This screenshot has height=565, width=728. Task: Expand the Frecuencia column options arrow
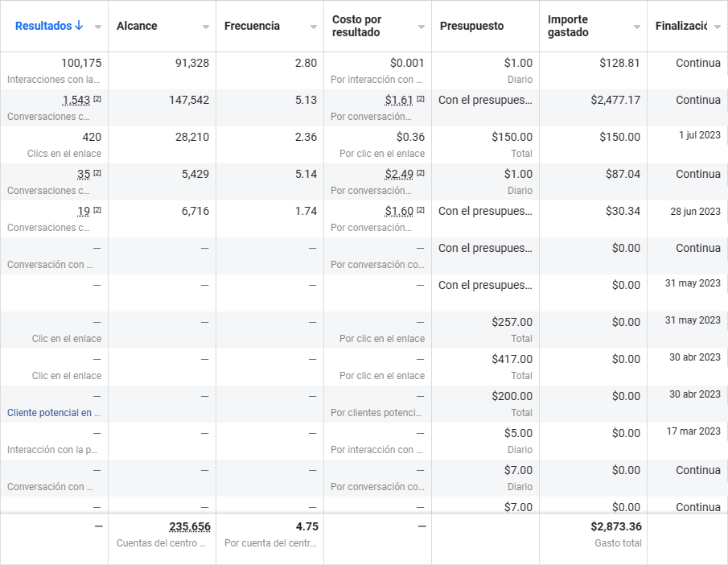314,27
